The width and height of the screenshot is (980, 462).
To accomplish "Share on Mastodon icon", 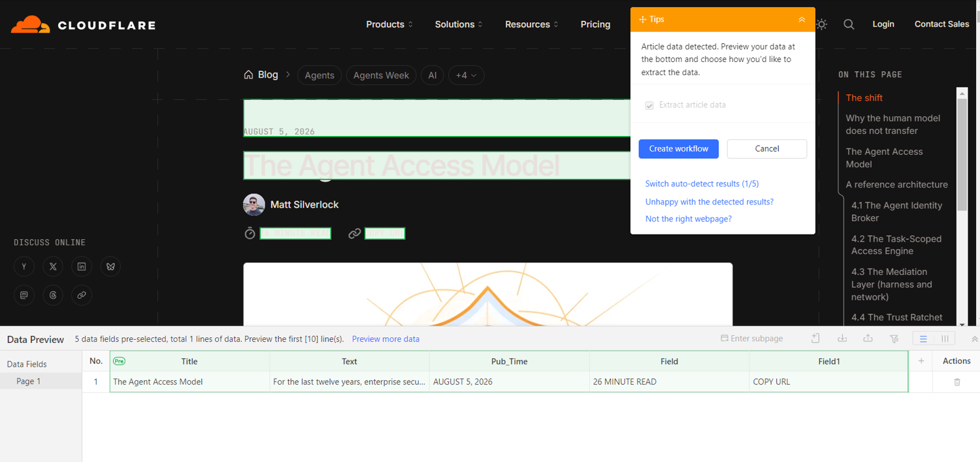I will (x=24, y=295).
